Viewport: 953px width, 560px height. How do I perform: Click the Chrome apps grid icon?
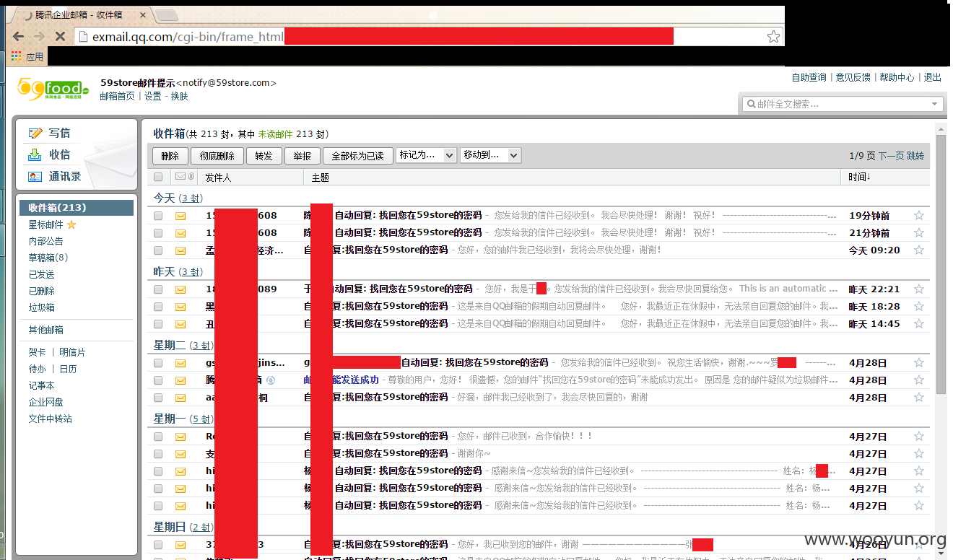pos(16,56)
